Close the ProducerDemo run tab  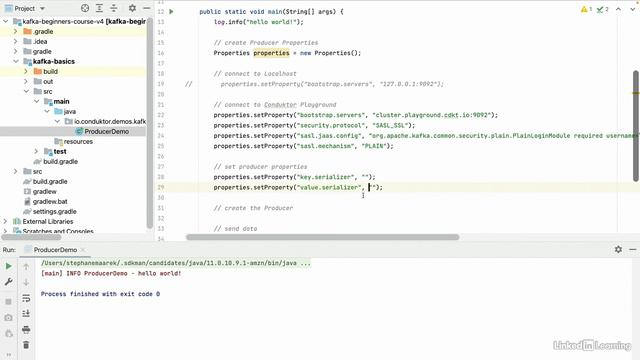(83, 249)
